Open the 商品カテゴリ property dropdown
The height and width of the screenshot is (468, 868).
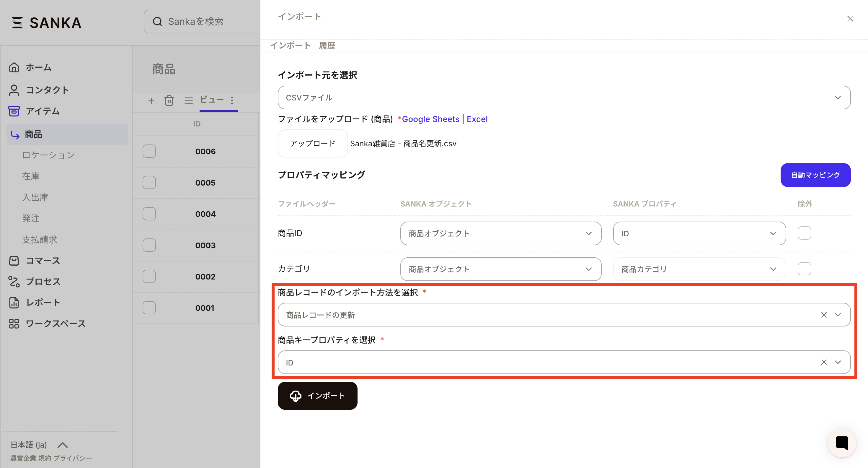[699, 269]
